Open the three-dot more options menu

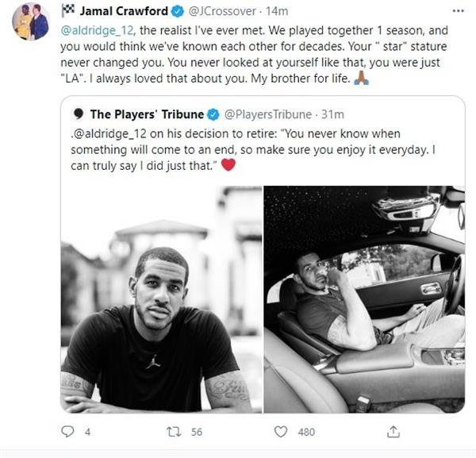click(x=458, y=11)
